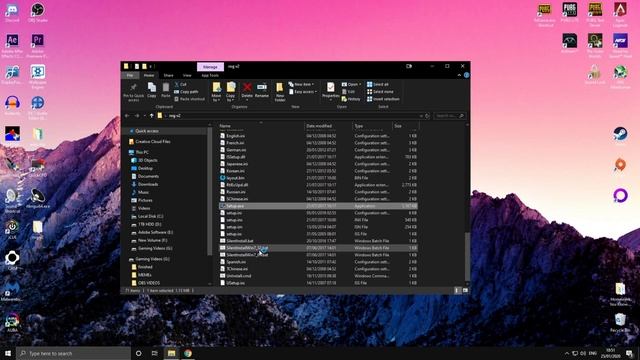The image size is (640, 360).
Task: Switch to the Home tab
Action: (149, 75)
